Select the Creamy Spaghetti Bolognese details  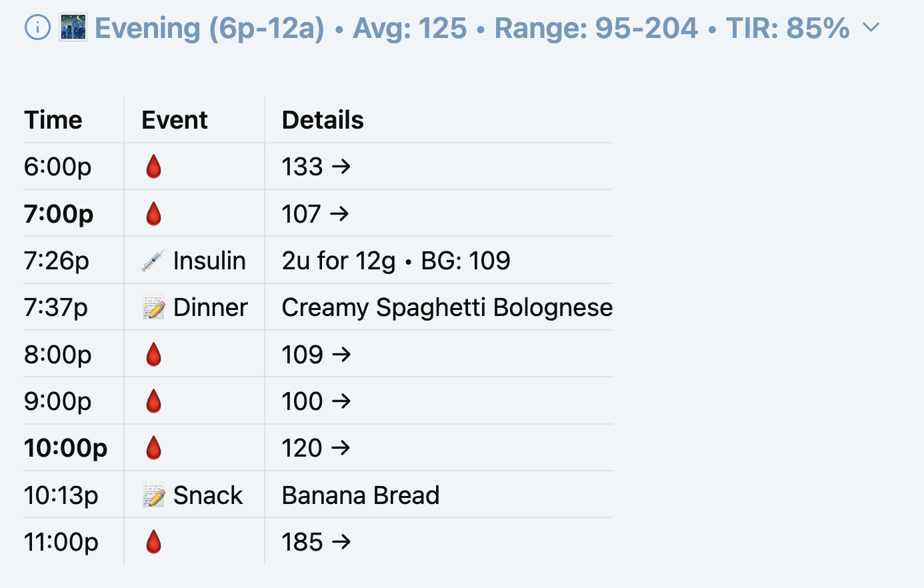(x=447, y=308)
